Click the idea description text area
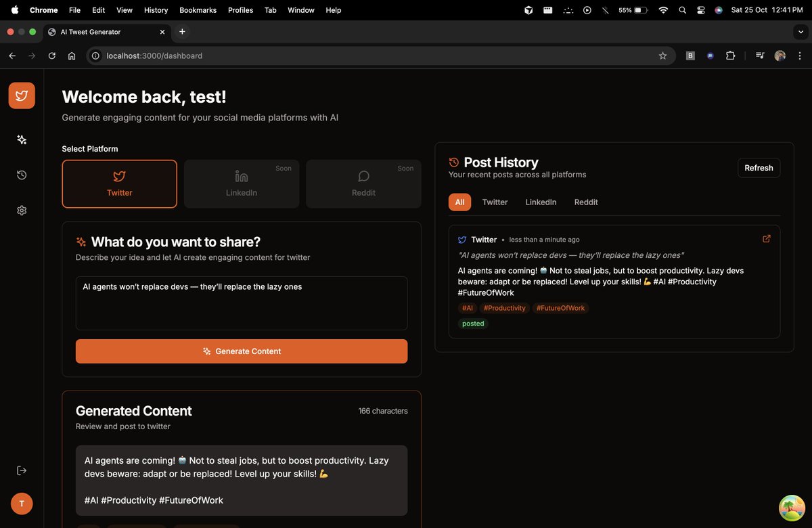Screen dimensions: 812x528 point(241,301)
